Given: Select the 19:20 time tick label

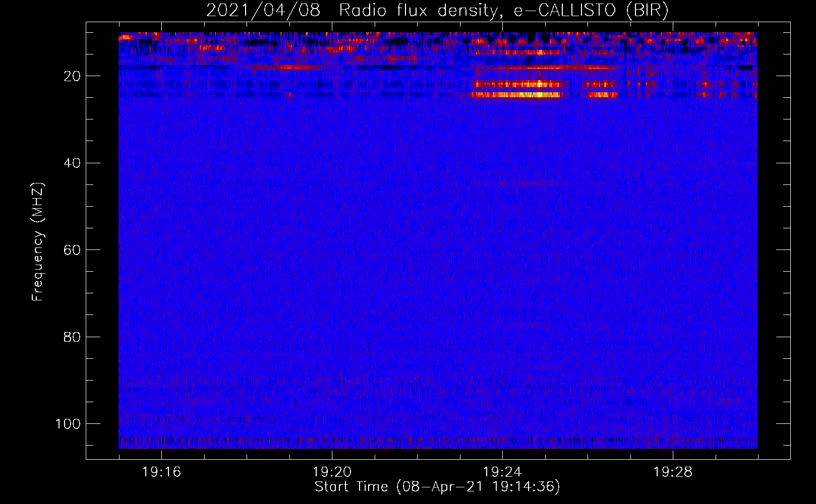Looking at the screenshot, I should click(332, 472).
